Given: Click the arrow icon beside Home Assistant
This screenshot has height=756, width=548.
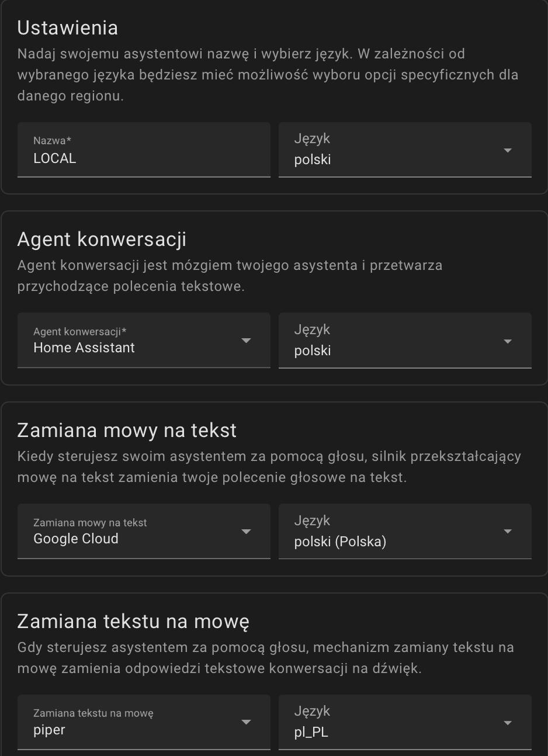Looking at the screenshot, I should (x=246, y=341).
